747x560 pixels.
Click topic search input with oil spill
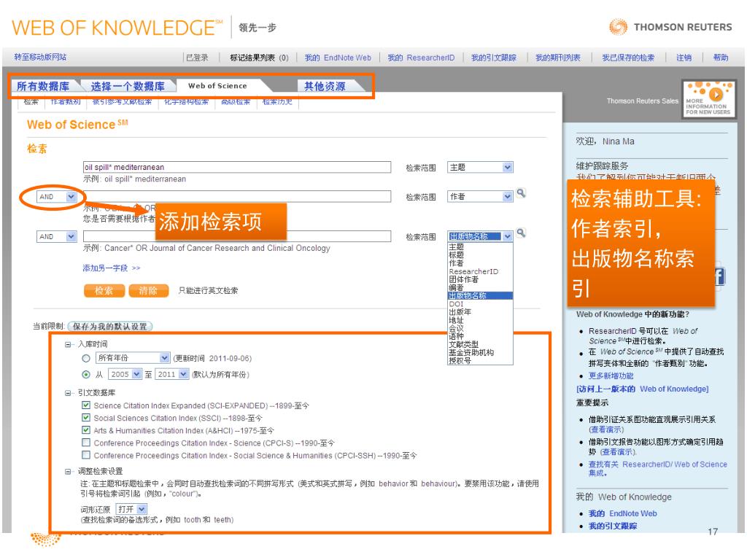tap(237, 167)
